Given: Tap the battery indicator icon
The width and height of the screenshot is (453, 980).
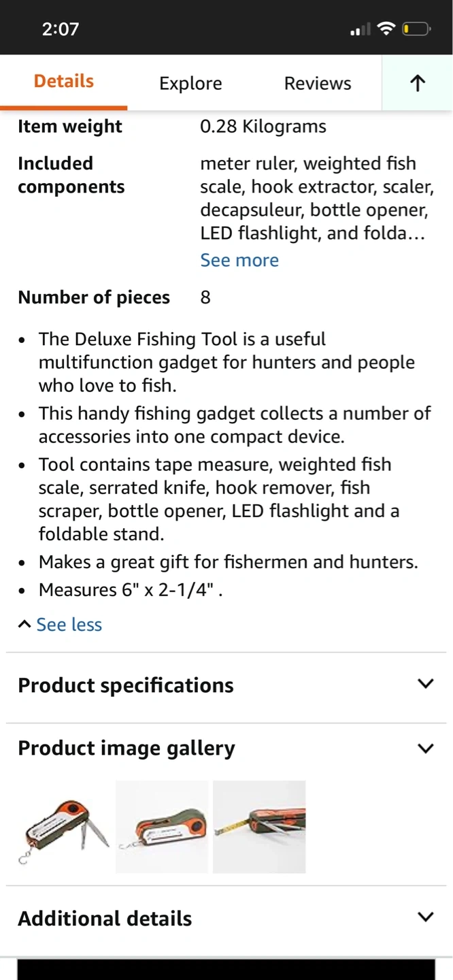Looking at the screenshot, I should tap(416, 29).
